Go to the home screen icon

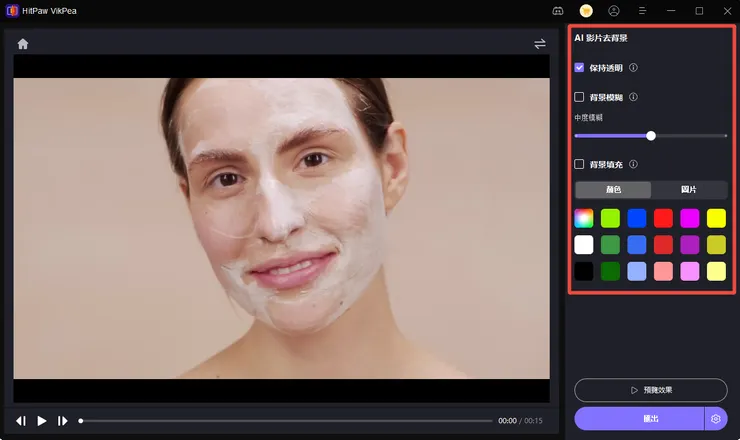(x=23, y=44)
